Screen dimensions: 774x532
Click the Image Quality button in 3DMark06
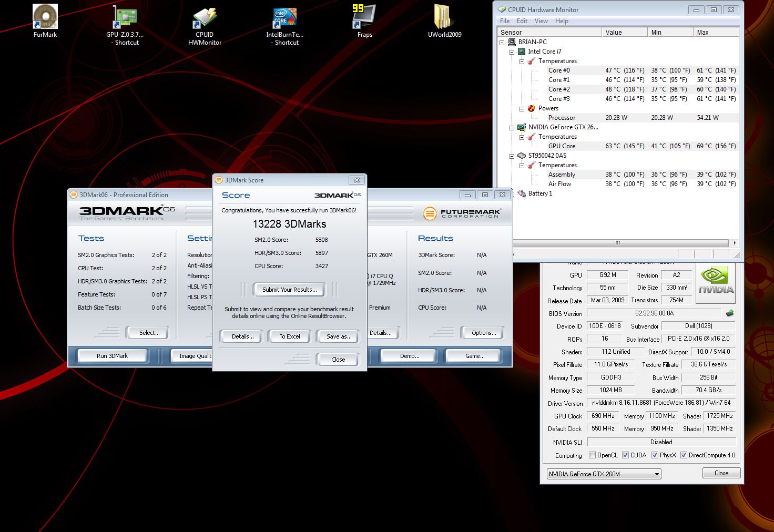(192, 356)
